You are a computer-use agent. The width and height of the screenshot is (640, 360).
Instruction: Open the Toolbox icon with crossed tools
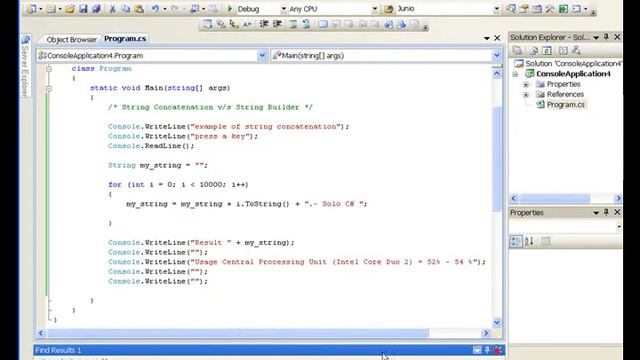[550, 9]
